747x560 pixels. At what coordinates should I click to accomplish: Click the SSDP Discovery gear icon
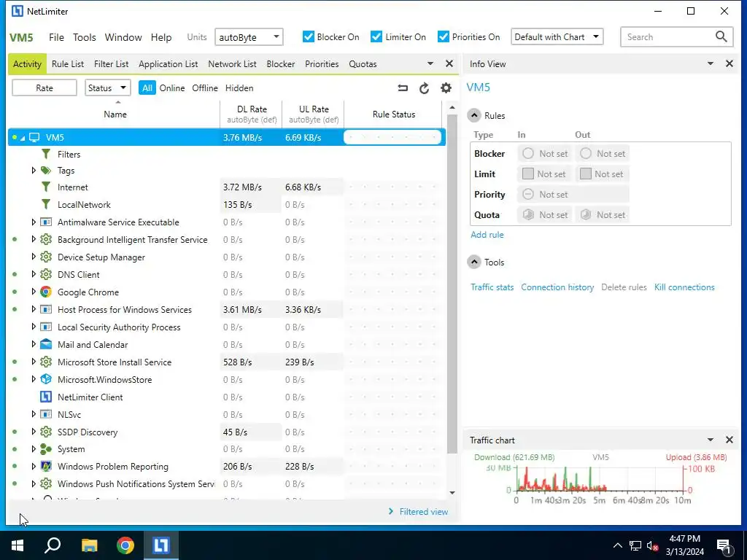(x=46, y=432)
